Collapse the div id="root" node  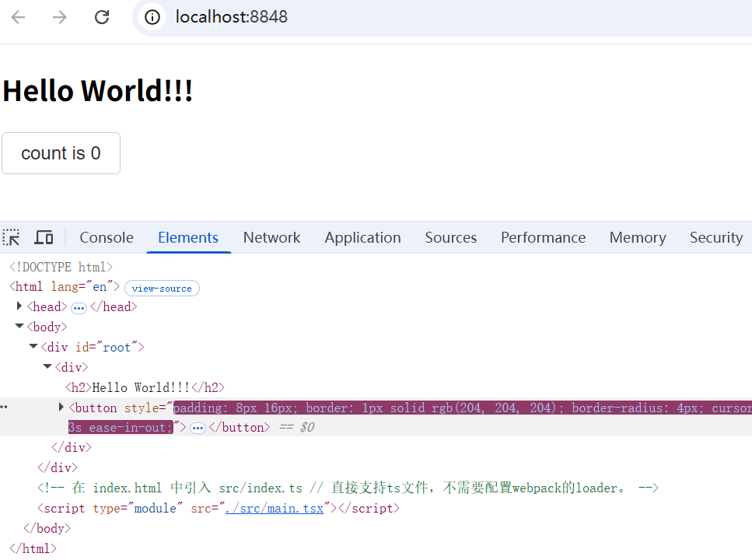[x=33, y=346]
